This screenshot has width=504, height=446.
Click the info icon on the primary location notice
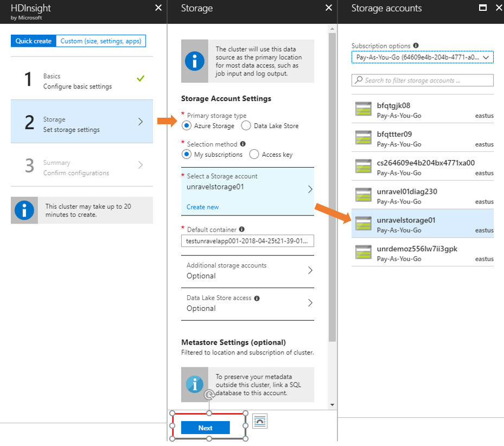pyautogui.click(x=194, y=61)
